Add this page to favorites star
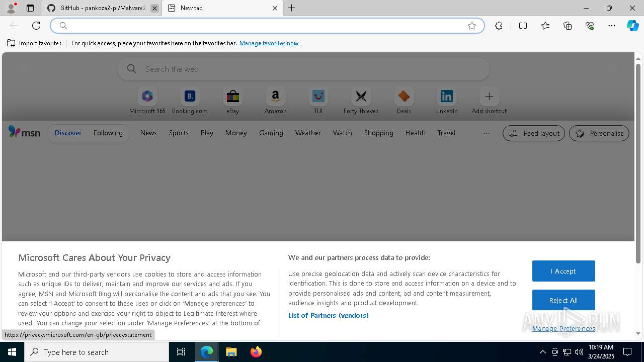The height and width of the screenshot is (362, 644). [x=472, y=26]
